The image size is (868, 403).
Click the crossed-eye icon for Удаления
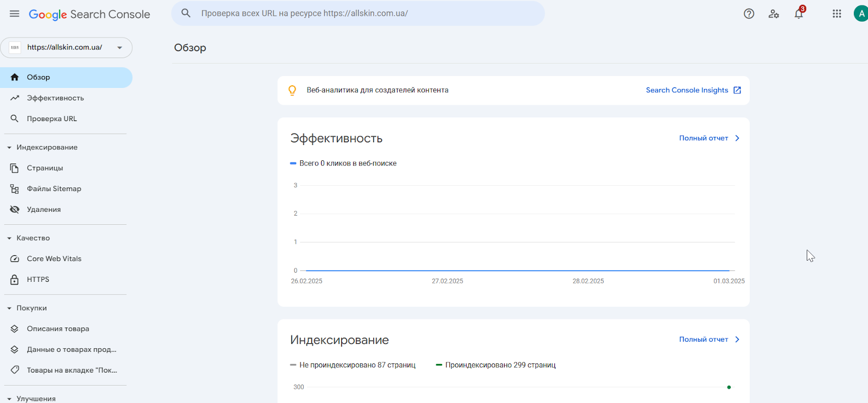click(15, 209)
